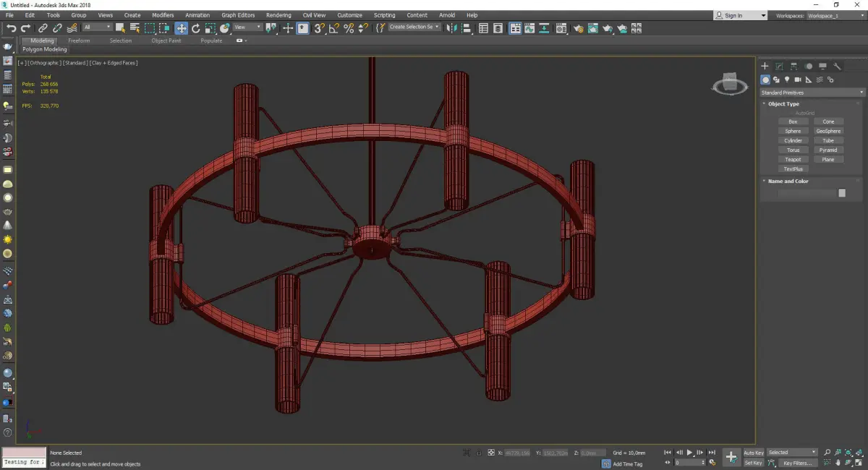Click the Bind to Space Warp icon
Screen dimensions: 868x470
(72, 28)
